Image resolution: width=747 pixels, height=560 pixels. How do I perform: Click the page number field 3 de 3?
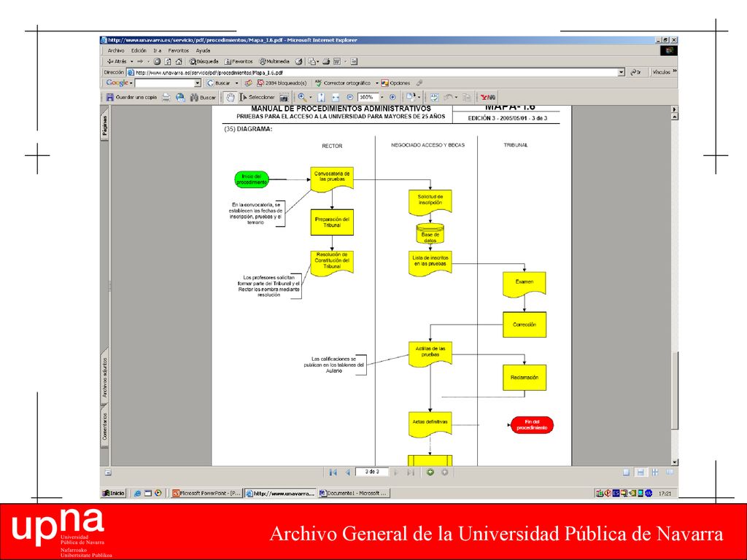coord(372,472)
